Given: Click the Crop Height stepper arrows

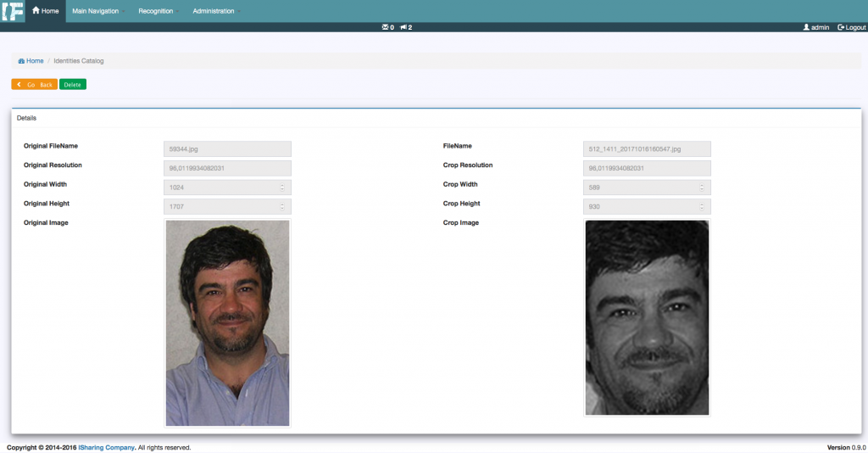Looking at the screenshot, I should (702, 206).
